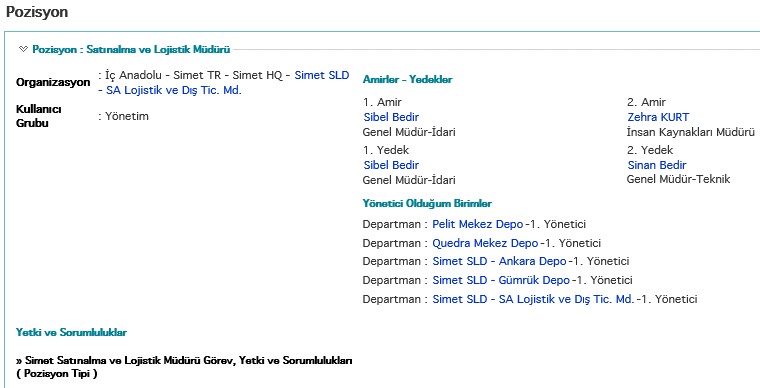Screen dimensions: 760x388
Task: Open Sinan Bedir's profile link
Action: pyautogui.click(x=657, y=165)
